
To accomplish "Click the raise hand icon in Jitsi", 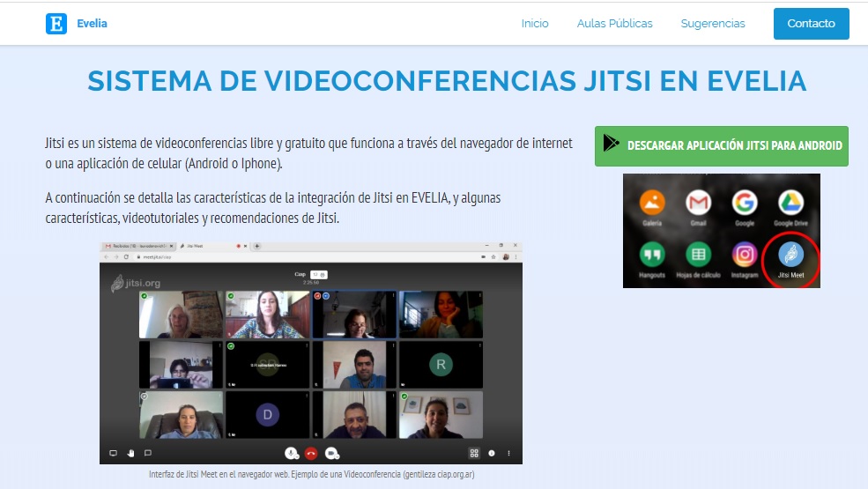I will click(x=130, y=453).
